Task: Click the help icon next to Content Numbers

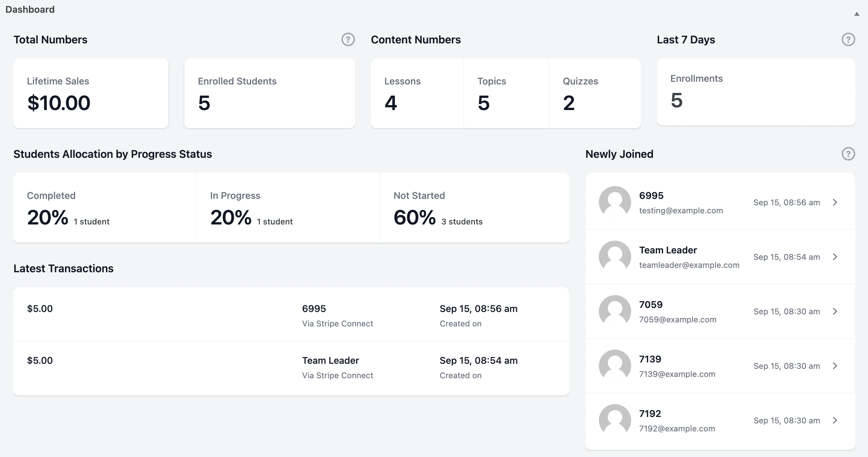Action: point(348,39)
